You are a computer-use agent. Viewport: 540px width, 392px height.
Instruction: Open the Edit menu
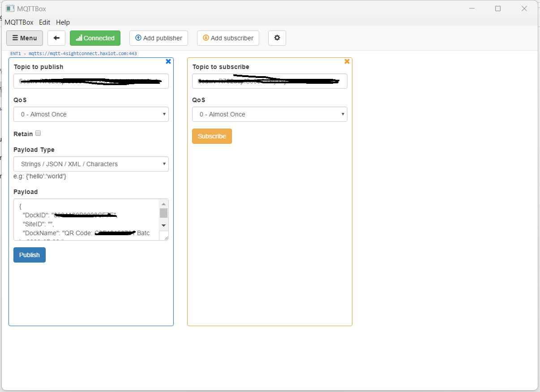click(x=44, y=22)
